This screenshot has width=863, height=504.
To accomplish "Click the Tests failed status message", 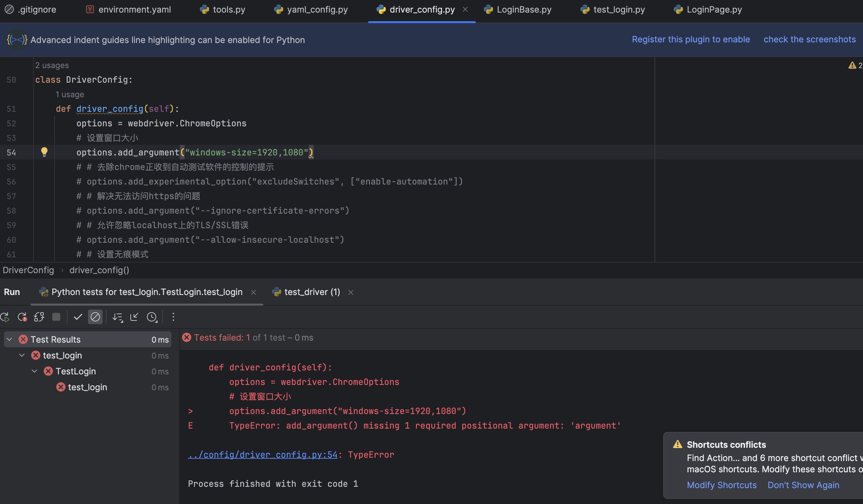I will pyautogui.click(x=253, y=338).
